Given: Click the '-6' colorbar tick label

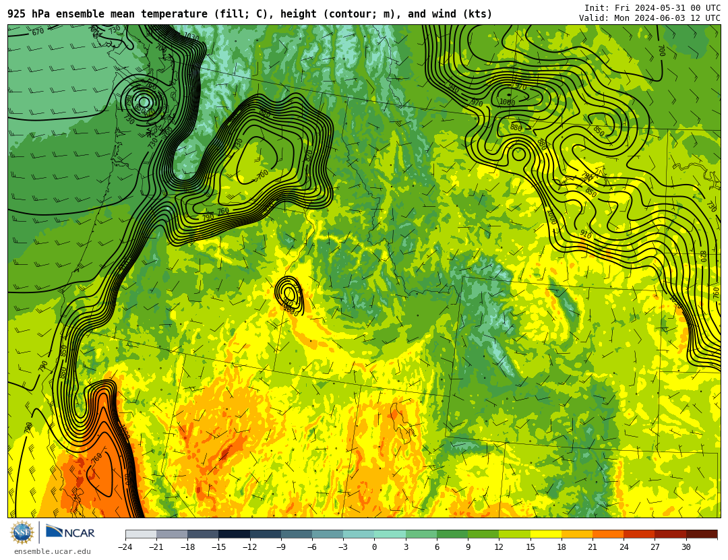Looking at the screenshot, I should (x=312, y=547).
